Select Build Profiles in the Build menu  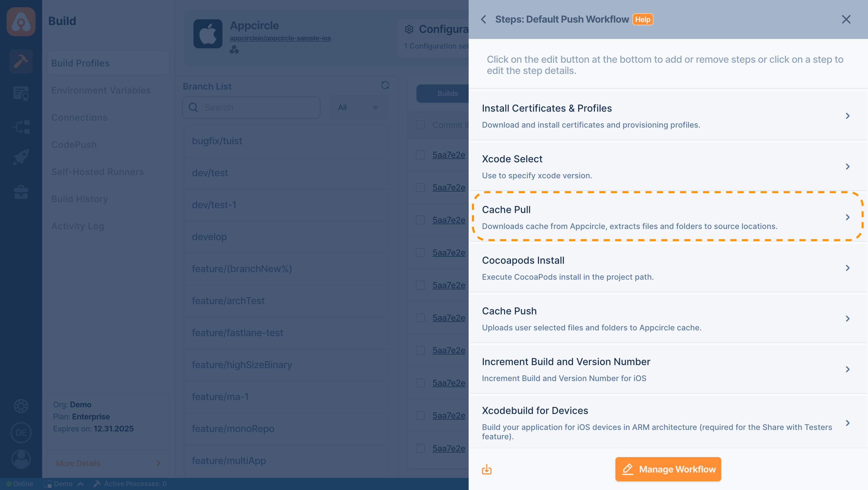pos(80,63)
